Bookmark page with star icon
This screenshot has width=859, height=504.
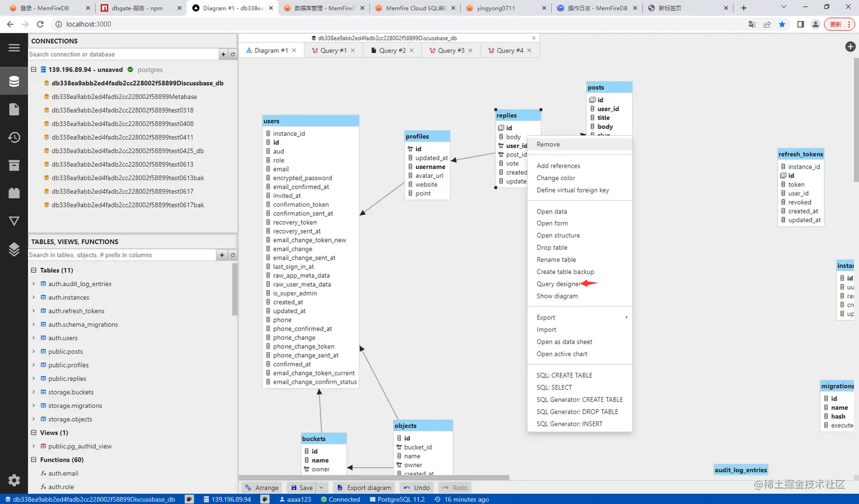pyautogui.click(x=782, y=24)
